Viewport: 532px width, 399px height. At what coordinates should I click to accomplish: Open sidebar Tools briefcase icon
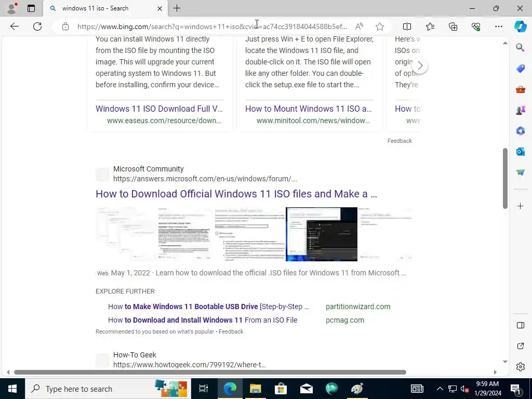[520, 89]
